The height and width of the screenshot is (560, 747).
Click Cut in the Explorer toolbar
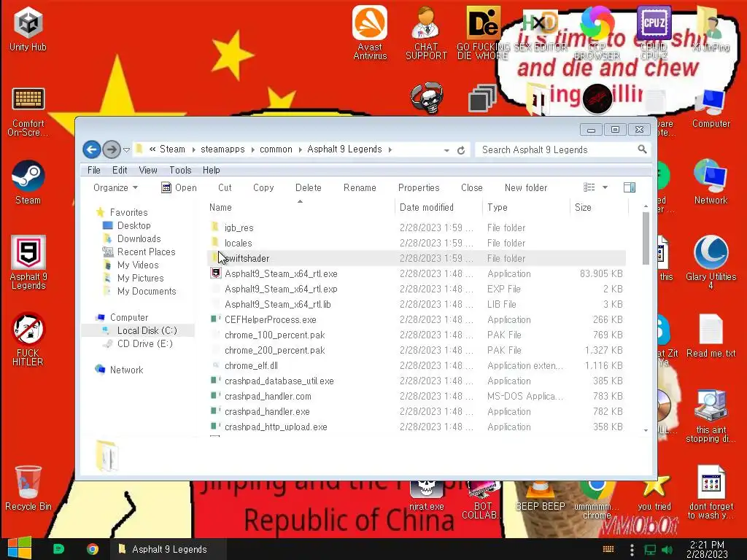point(225,187)
